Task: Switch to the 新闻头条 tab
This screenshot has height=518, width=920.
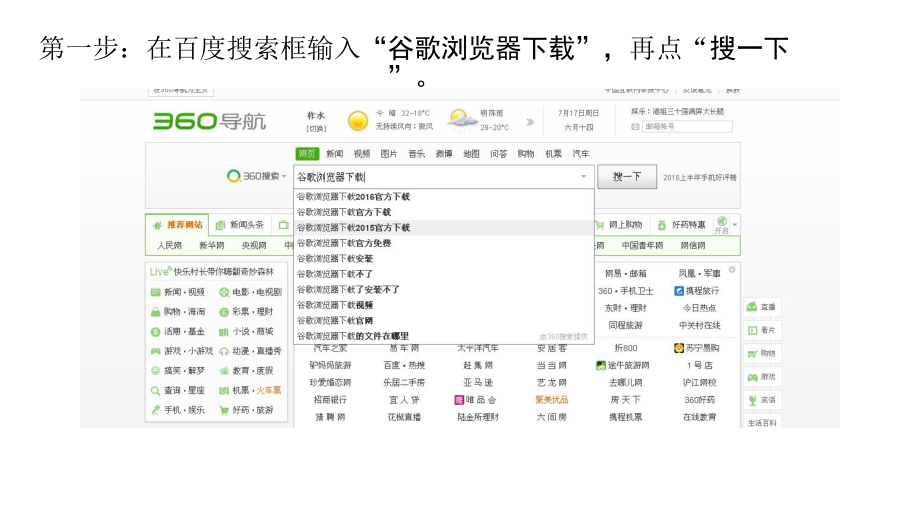Action: click(x=240, y=225)
